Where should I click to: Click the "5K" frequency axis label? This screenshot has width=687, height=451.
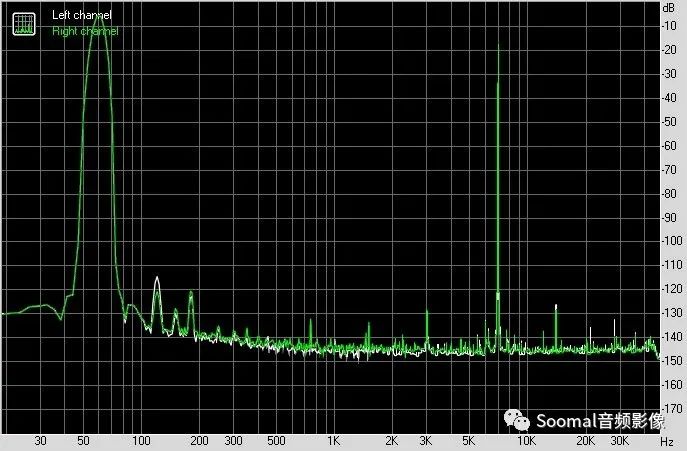coord(468,440)
